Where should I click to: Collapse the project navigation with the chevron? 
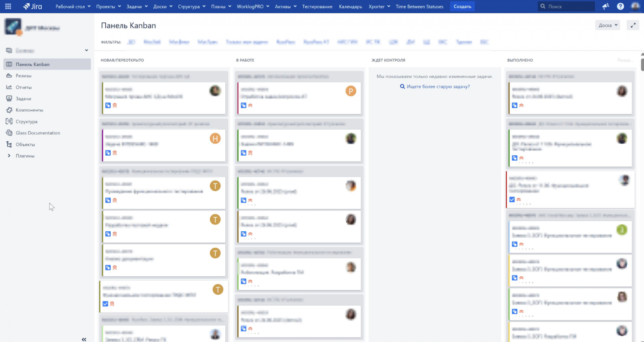(84, 339)
